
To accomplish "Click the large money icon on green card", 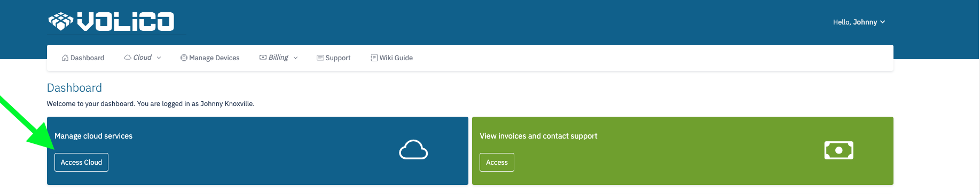I will (838, 150).
